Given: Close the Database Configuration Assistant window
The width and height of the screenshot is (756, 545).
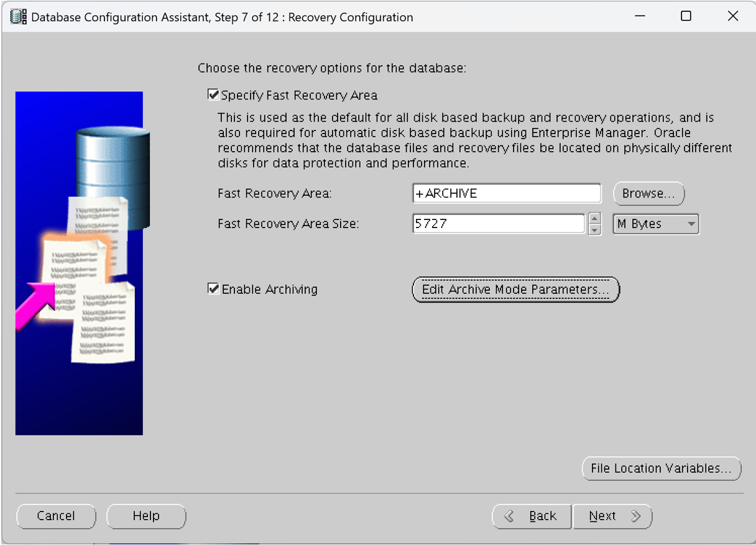Looking at the screenshot, I should pos(733,17).
